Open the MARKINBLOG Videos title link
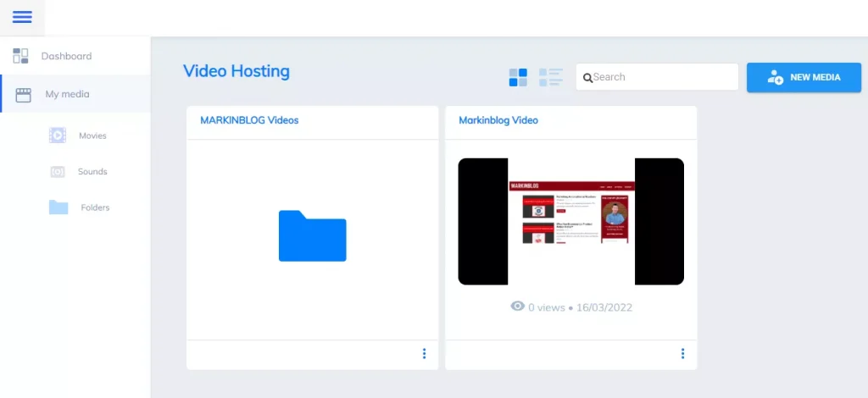This screenshot has height=398, width=868. [249, 120]
